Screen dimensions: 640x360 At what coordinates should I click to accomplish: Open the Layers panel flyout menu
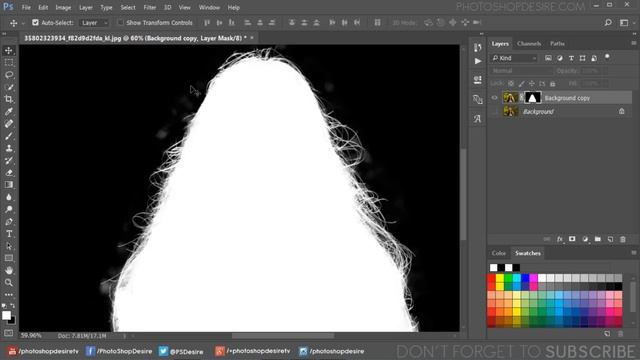pos(633,43)
